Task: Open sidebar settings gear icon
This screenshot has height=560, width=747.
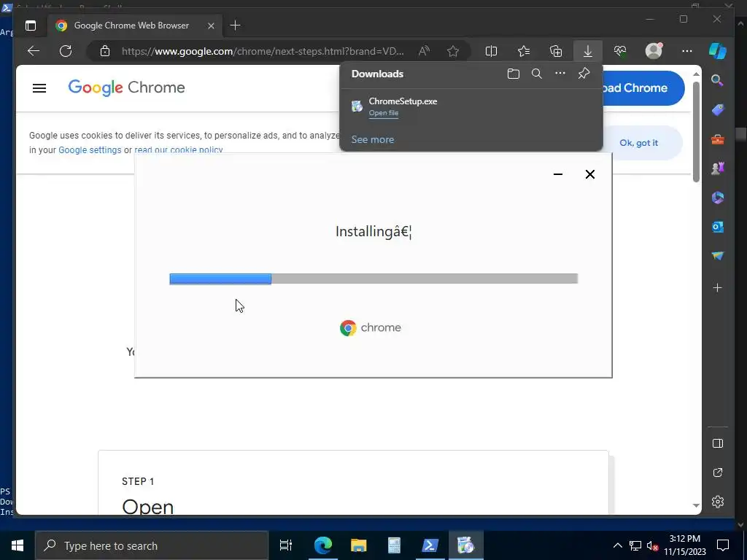Action: (x=718, y=502)
